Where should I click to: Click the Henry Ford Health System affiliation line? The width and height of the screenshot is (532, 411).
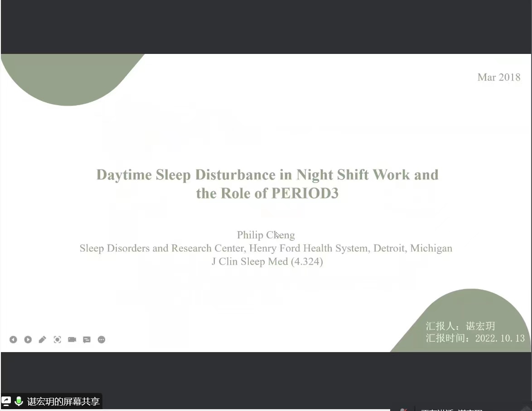point(266,248)
